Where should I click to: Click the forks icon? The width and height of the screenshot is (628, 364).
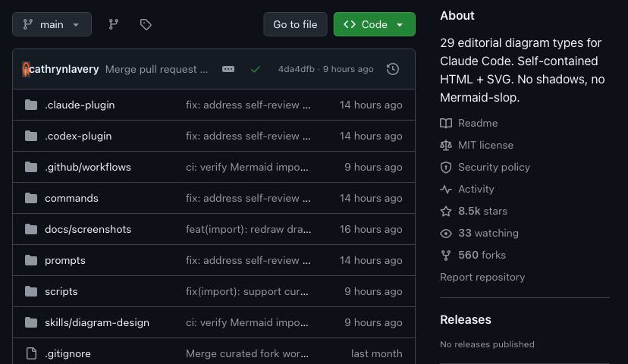coord(446,255)
